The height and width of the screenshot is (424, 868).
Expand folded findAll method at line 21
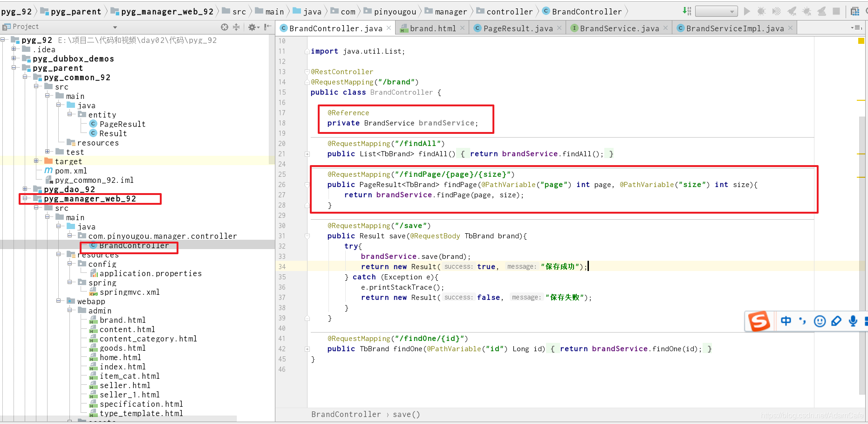click(308, 154)
